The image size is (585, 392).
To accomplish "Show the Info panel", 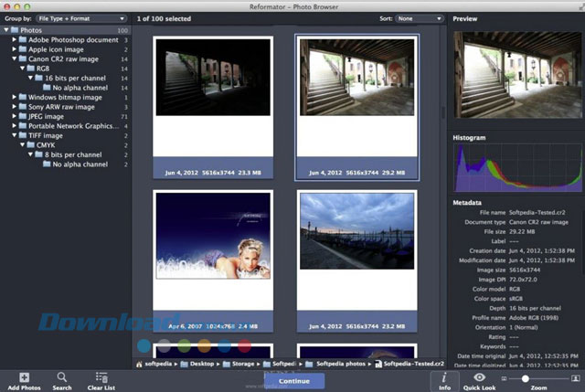I will pos(444,376).
